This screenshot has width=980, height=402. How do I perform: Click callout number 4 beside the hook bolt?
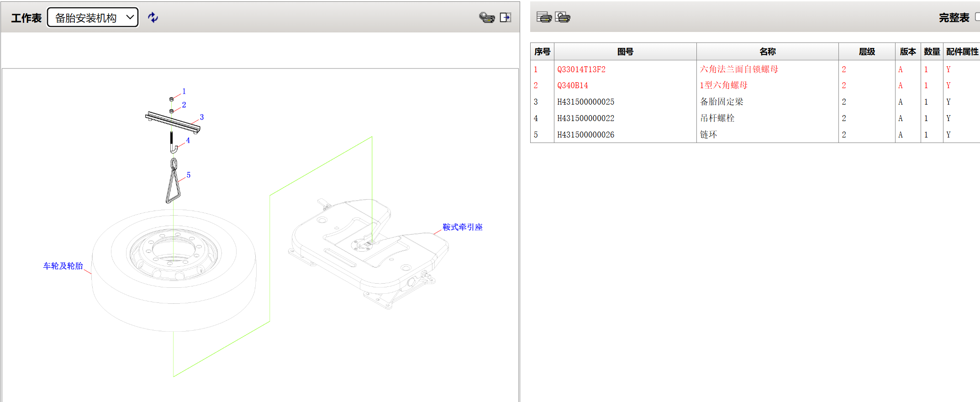(188, 141)
